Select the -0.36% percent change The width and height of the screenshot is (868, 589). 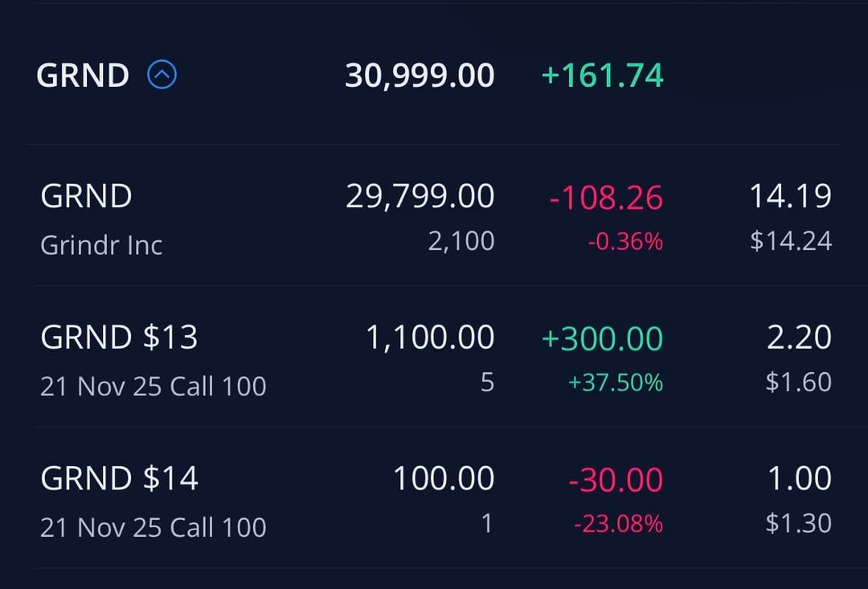[625, 242]
